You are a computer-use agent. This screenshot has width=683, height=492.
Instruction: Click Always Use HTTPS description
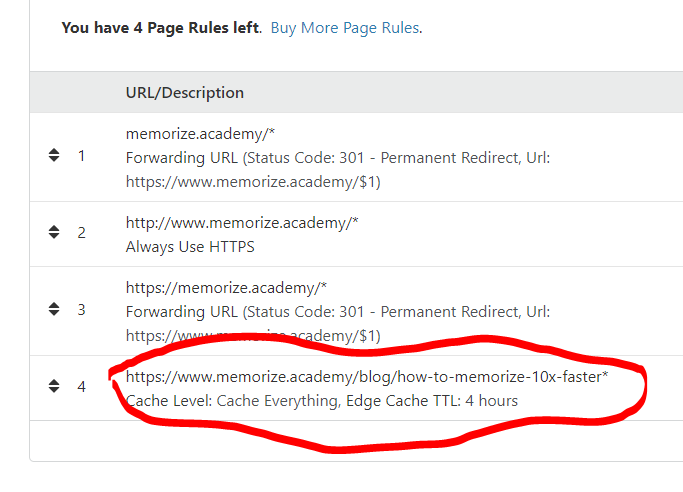[x=190, y=247]
